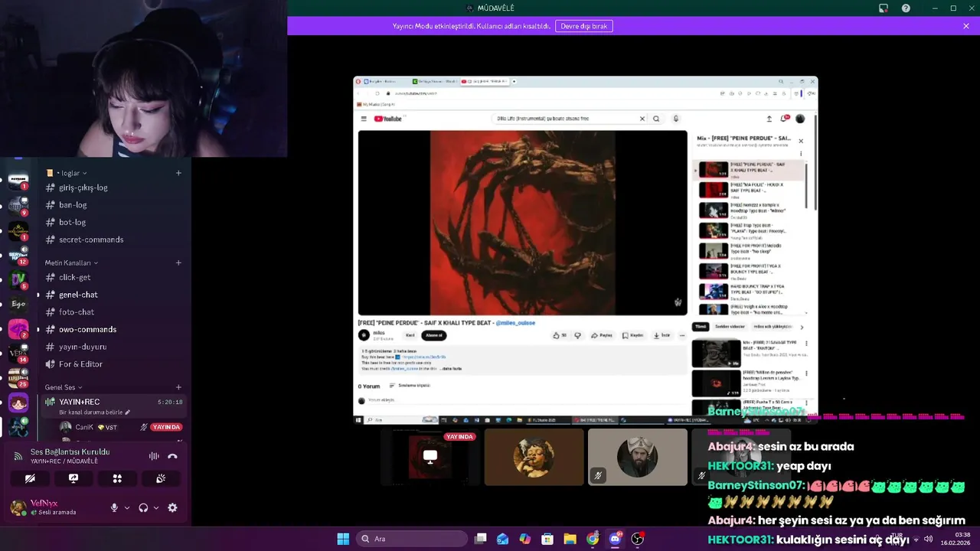Click the share screen button

(x=73, y=478)
